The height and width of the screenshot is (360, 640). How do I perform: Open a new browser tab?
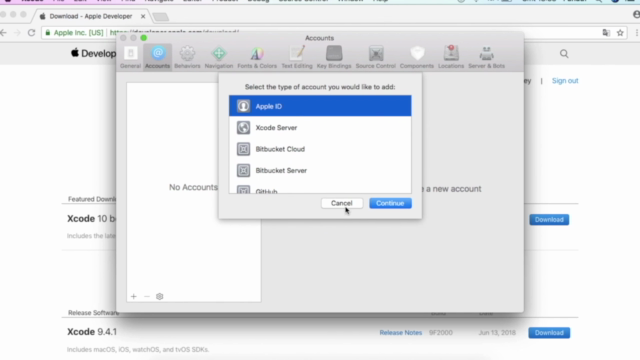tap(160, 17)
